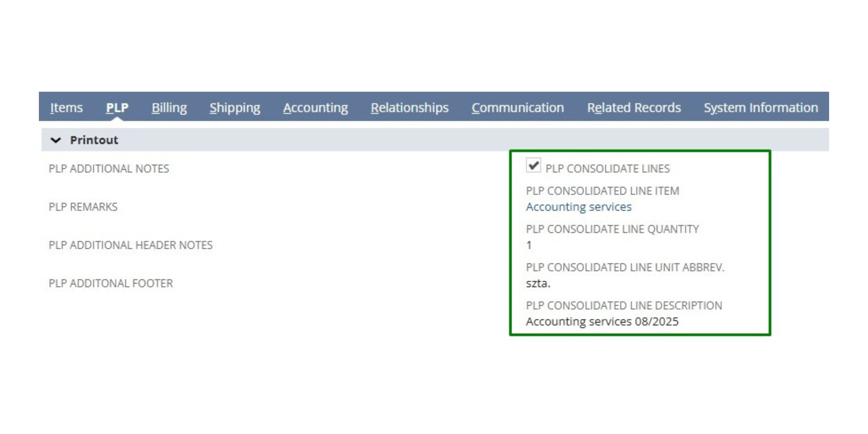Click the PLP Additonal Footer label
The image size is (868, 434).
(x=111, y=283)
